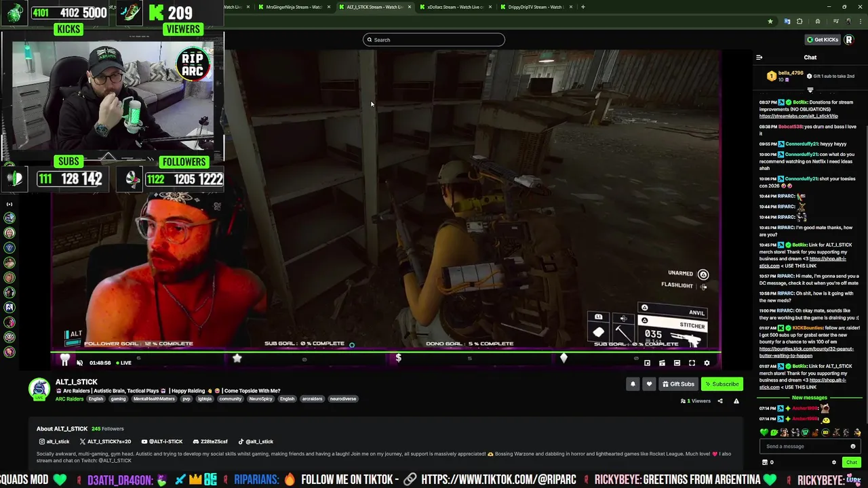This screenshot has width=868, height=488.
Task: Jump to LIVE in the player
Action: tap(123, 363)
